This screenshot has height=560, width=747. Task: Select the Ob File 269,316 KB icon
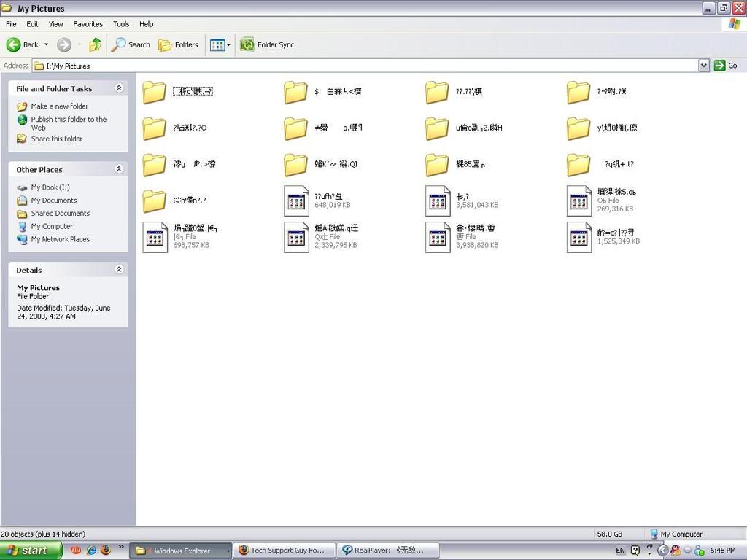[x=579, y=201]
